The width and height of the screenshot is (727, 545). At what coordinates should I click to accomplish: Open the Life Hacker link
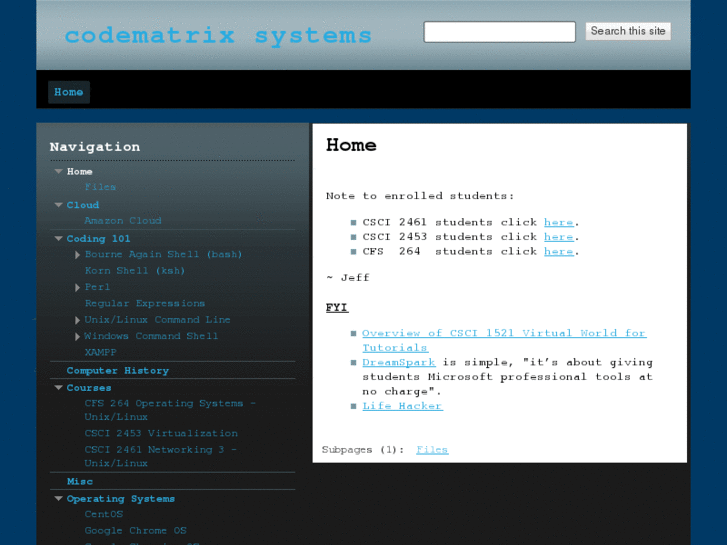point(402,406)
